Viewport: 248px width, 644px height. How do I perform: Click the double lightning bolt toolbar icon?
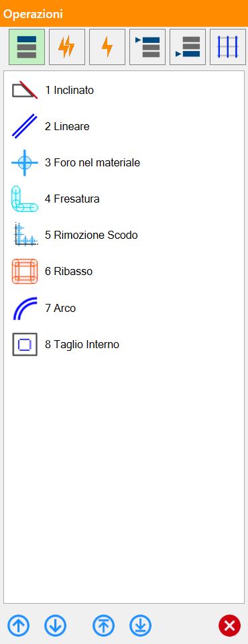click(x=67, y=47)
